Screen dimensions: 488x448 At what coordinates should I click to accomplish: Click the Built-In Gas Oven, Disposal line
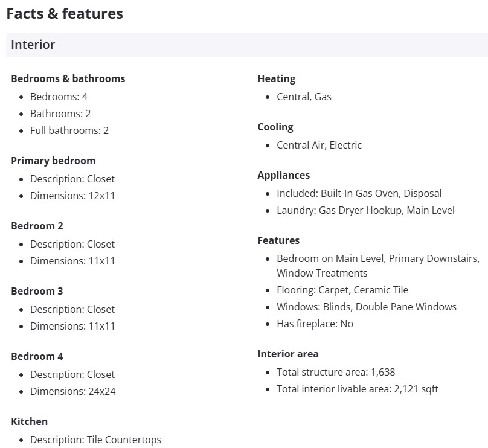[359, 193]
